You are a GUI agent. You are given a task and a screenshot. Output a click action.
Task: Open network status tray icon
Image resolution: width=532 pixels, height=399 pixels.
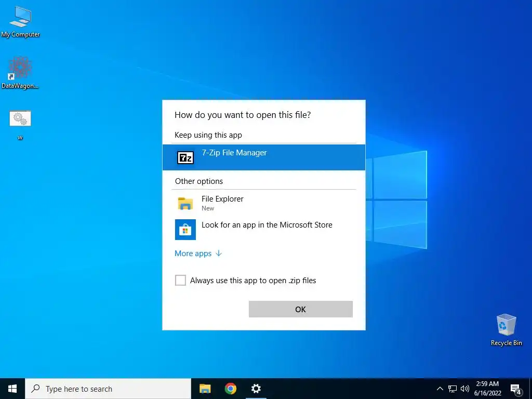tap(453, 389)
